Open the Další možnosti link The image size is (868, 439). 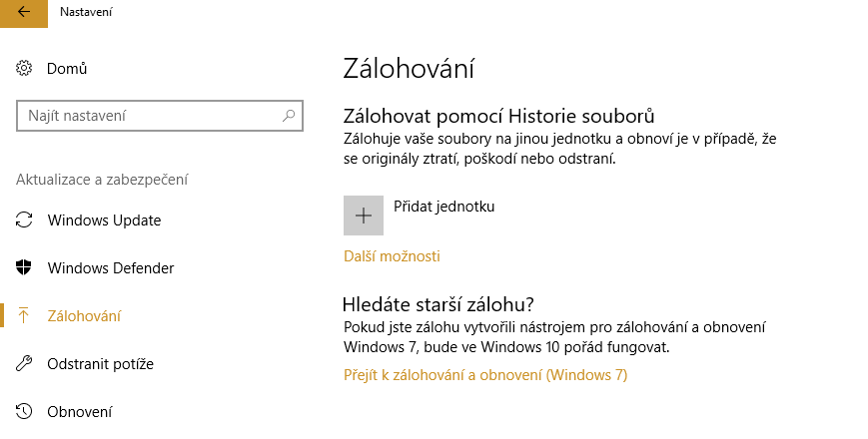(392, 256)
